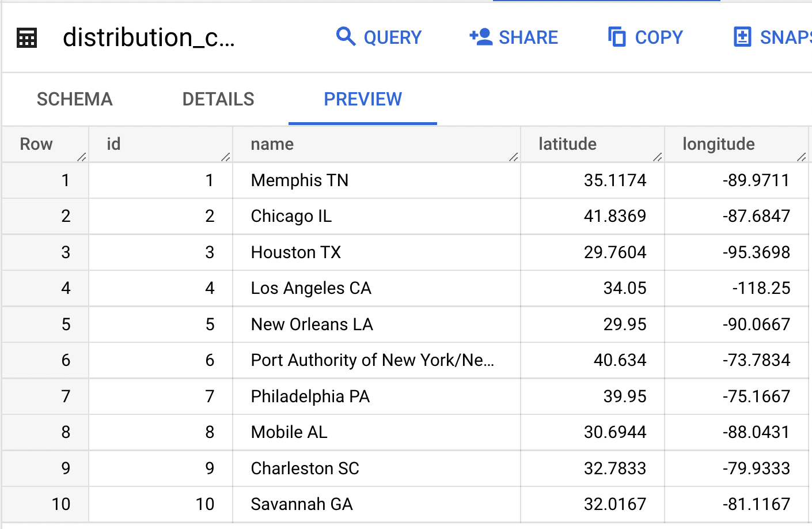The height and width of the screenshot is (529, 812).
Task: Click latitude value 30.6944
Action: pyautogui.click(x=615, y=432)
